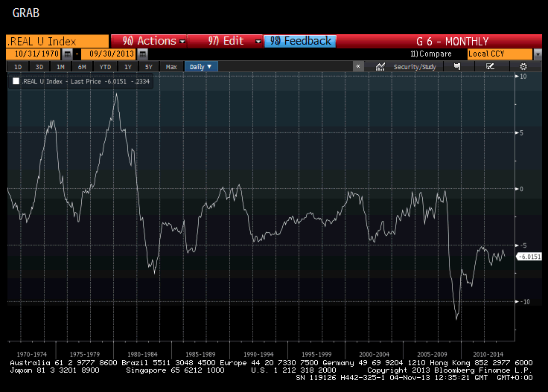Select the YTD range tab

(x=105, y=67)
